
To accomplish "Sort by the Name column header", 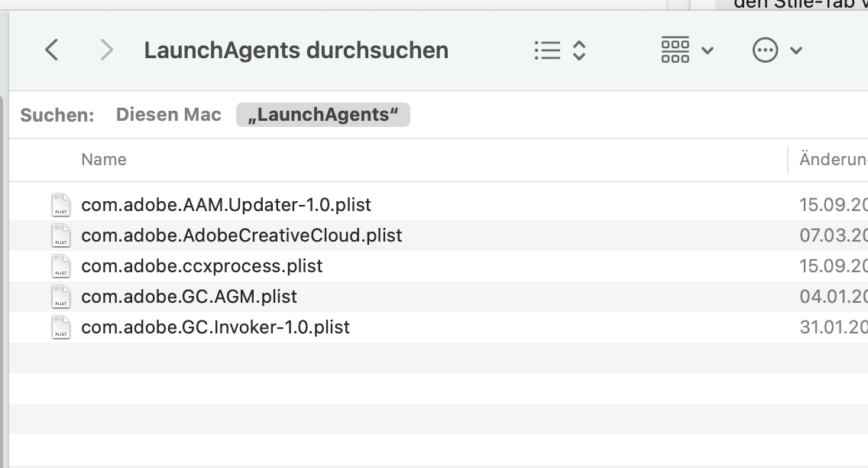I will point(104,160).
